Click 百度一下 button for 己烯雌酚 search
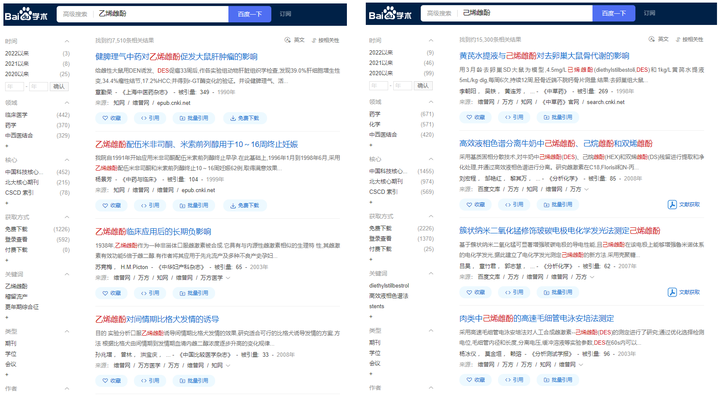This screenshot has width=720, height=398. [x=614, y=13]
